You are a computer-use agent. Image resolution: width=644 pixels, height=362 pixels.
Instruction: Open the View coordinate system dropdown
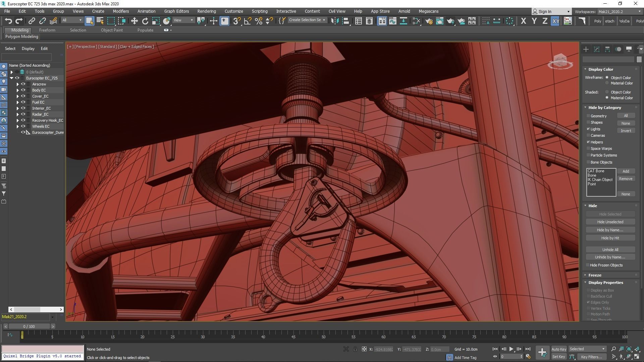183,20
